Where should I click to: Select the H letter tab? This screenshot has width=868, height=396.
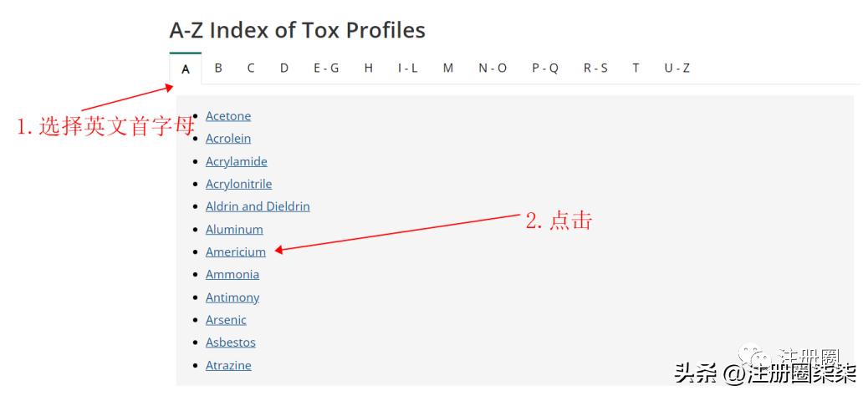(x=368, y=69)
